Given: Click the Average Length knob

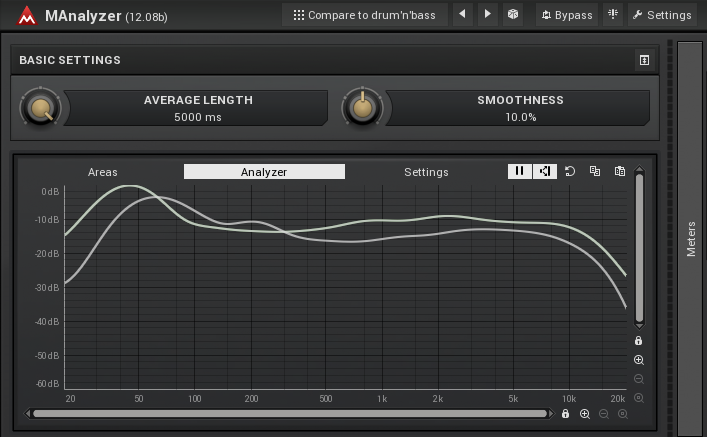Looking at the screenshot, I should point(40,107).
